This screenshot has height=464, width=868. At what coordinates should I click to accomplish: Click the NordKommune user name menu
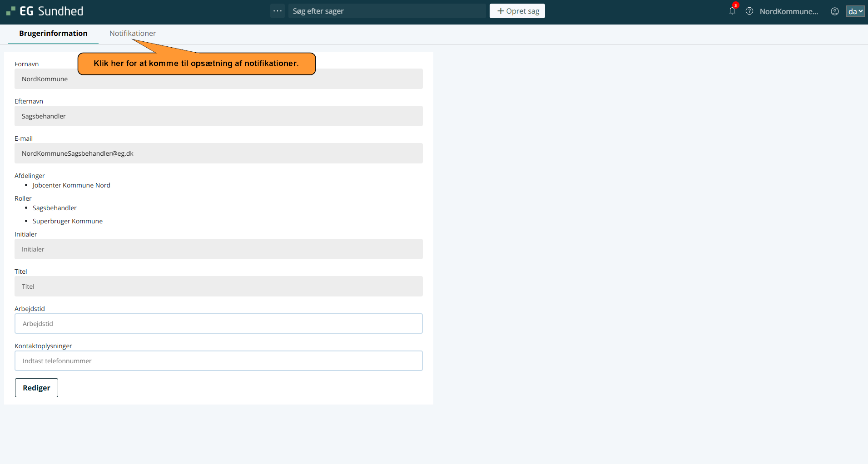coord(789,11)
